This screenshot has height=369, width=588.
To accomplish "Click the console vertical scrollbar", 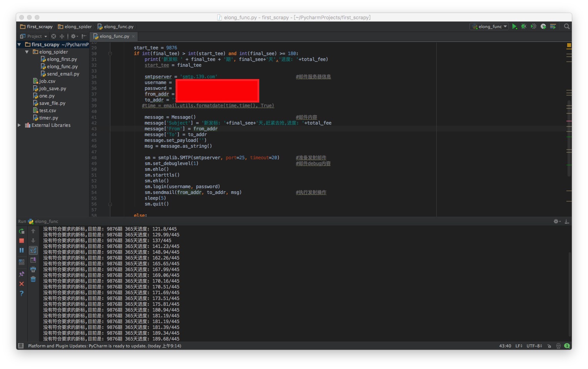I will (x=569, y=294).
